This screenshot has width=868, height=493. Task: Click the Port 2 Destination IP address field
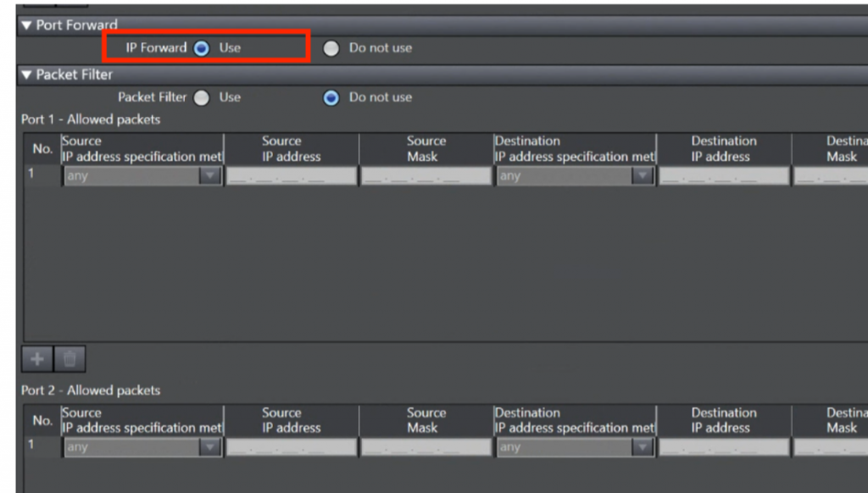[x=724, y=447]
